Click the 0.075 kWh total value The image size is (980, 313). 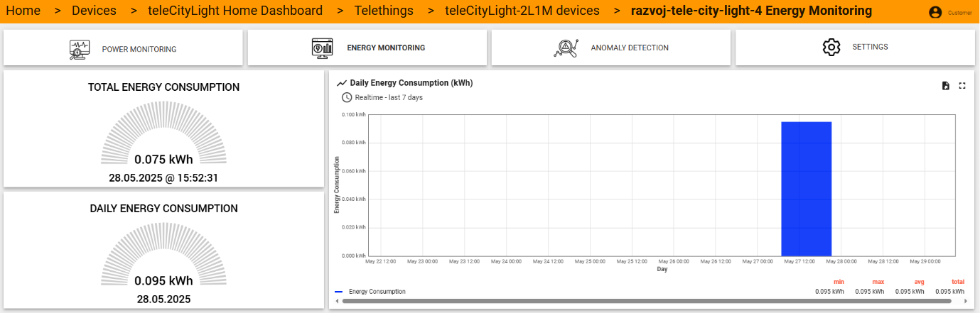point(163,159)
